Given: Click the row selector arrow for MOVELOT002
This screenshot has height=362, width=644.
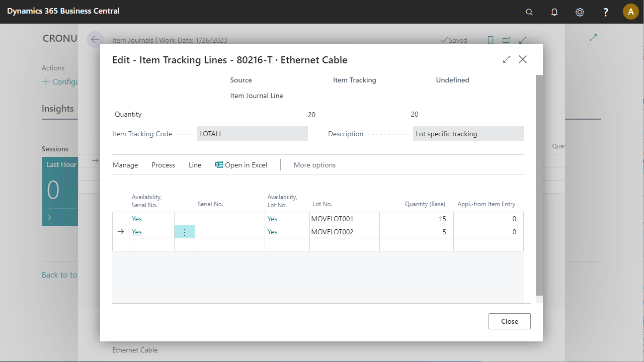Looking at the screenshot, I should point(120,232).
